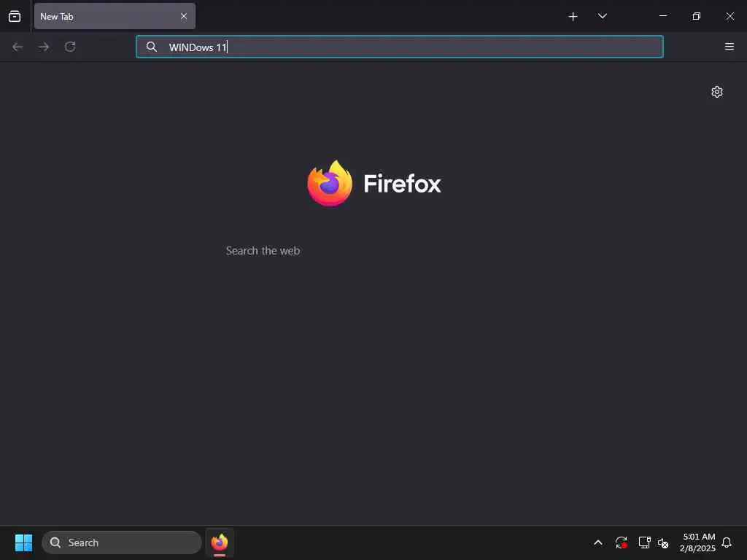Screen dimensions: 747x560
Task: Click the taskbar Search box
Action: [x=122, y=542]
